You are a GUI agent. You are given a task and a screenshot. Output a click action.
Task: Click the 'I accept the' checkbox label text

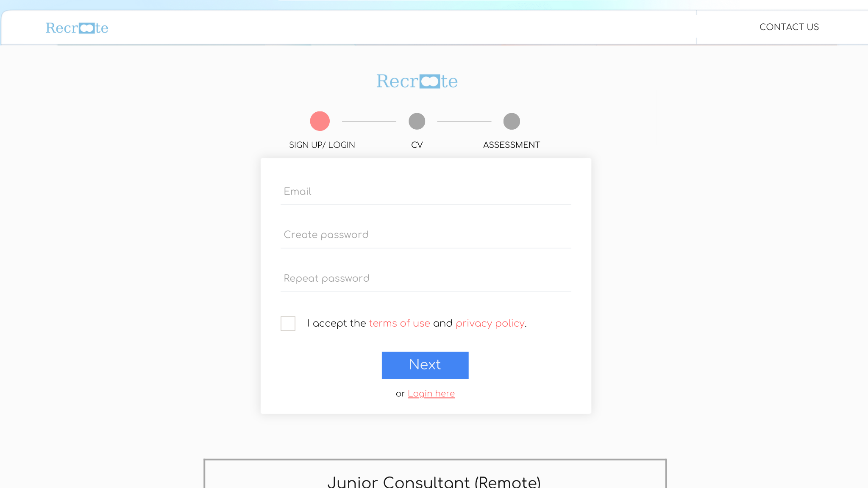(x=337, y=323)
